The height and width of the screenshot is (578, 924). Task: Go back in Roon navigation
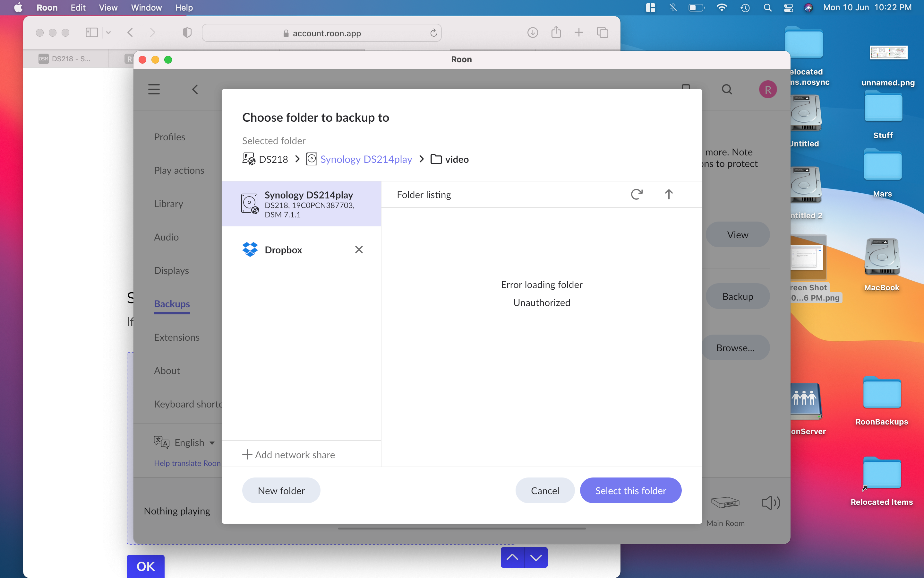click(x=195, y=90)
